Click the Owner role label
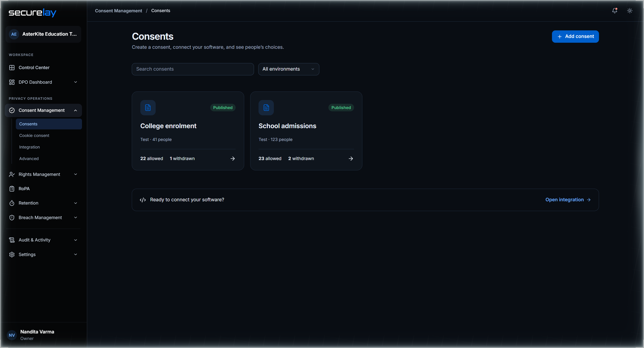 27,339
